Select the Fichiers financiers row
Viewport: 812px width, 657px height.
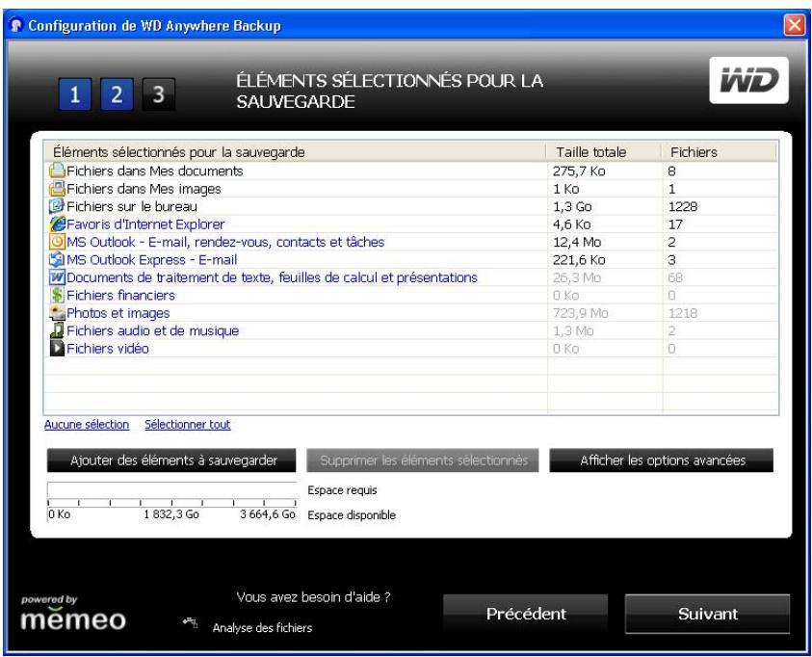(411, 295)
